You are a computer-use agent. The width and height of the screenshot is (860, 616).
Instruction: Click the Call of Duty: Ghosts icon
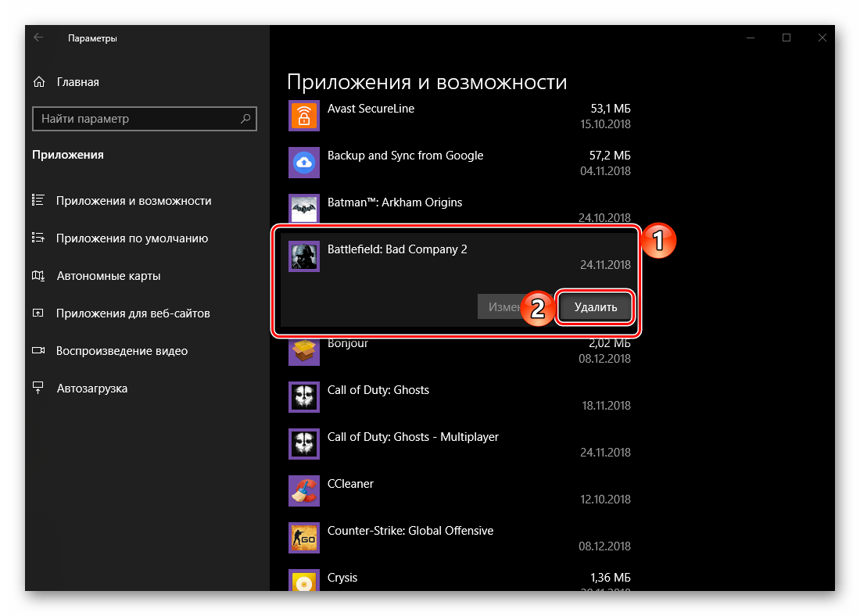302,397
